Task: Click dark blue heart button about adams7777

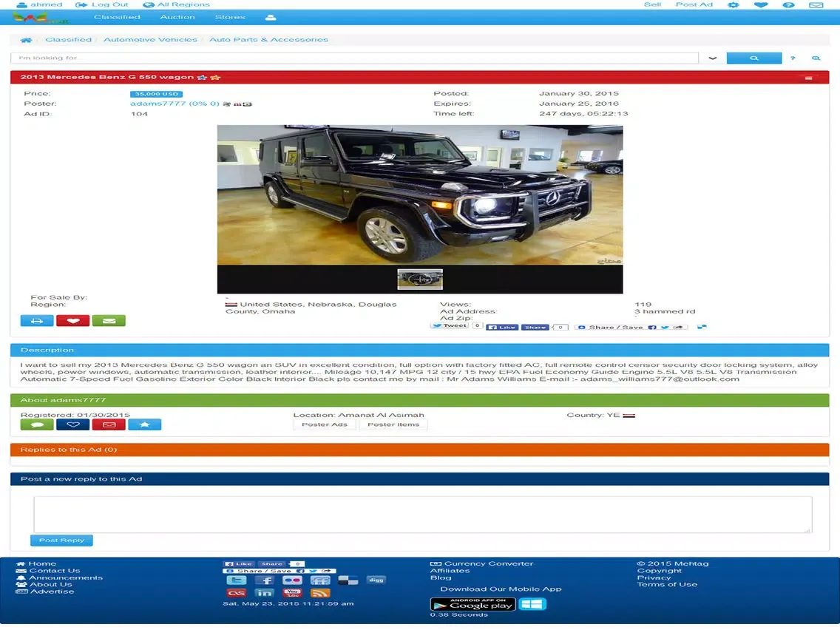Action: click(x=73, y=424)
